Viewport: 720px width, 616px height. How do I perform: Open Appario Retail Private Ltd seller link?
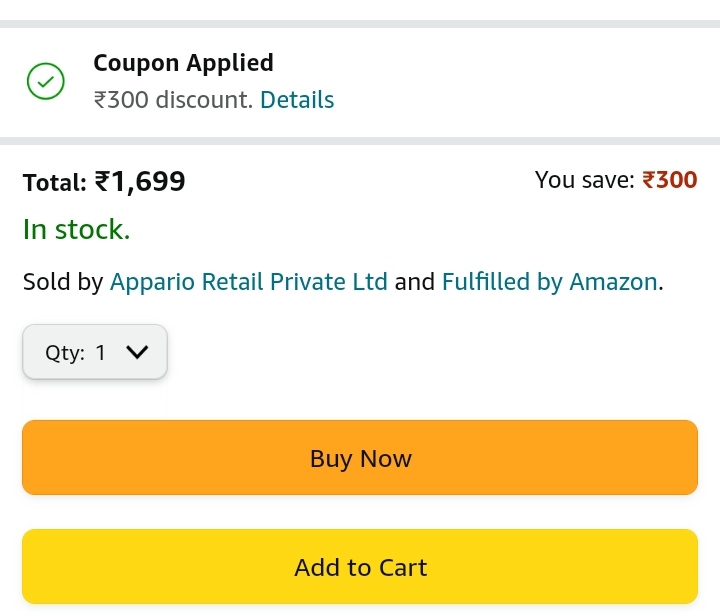pos(248,281)
